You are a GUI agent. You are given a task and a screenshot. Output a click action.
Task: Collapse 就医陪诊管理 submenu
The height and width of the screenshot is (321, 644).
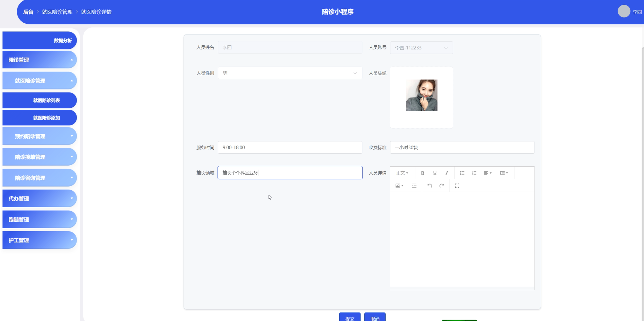pos(40,81)
